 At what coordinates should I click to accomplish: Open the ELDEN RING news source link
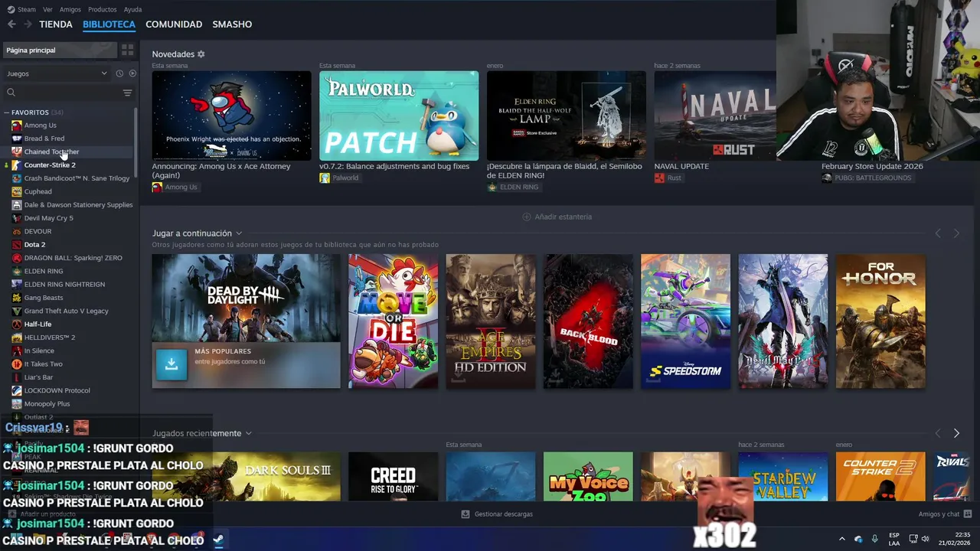point(518,187)
